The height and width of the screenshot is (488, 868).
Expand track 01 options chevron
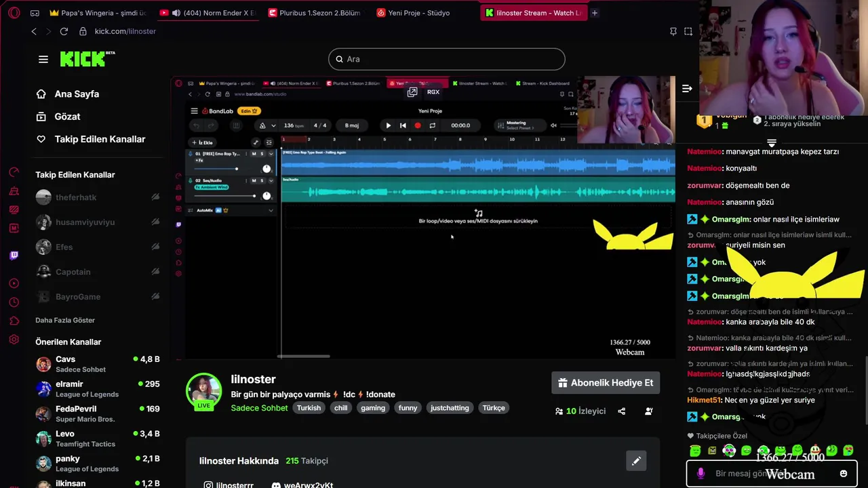(271, 154)
